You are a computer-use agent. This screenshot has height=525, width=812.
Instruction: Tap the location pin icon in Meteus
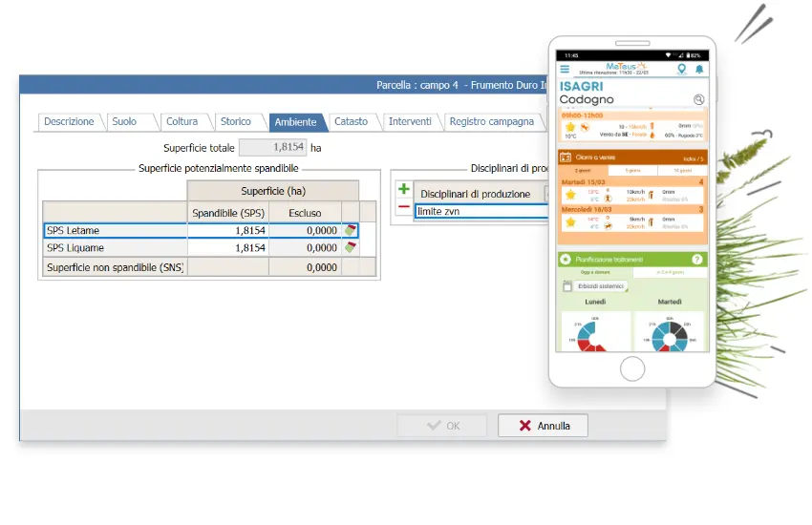coord(681,69)
